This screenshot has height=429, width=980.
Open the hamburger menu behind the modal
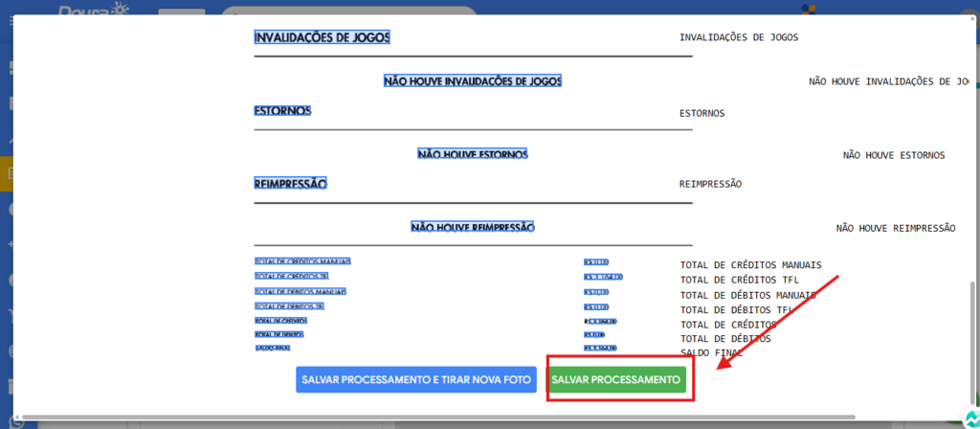(x=10, y=21)
